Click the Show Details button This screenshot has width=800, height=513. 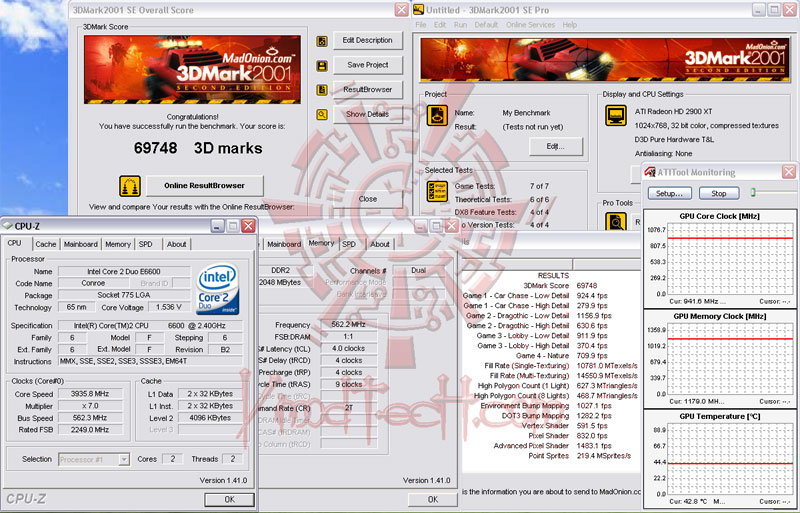coord(368,114)
